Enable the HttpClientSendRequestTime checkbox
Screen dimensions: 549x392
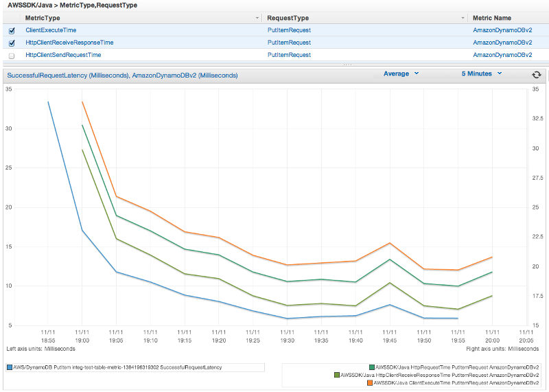[11, 55]
